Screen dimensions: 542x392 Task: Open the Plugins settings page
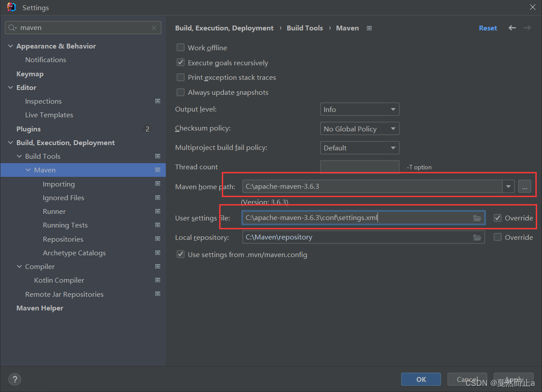point(28,129)
